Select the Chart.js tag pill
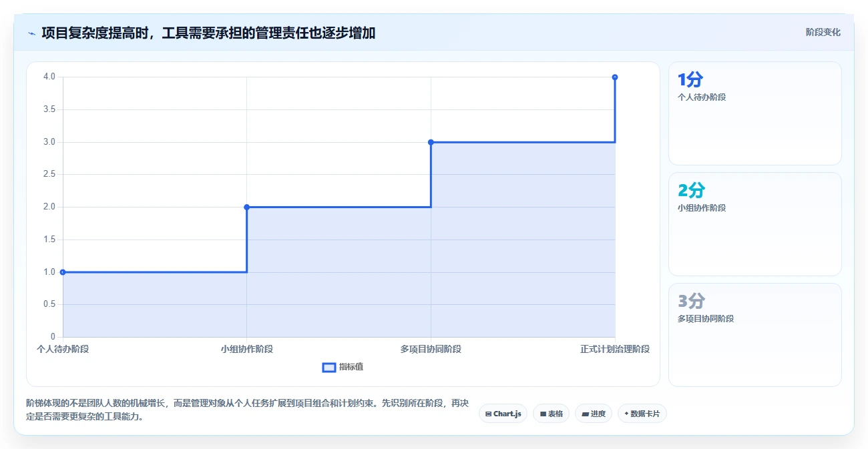Image resolution: width=868 pixels, height=449 pixels. 503,414
